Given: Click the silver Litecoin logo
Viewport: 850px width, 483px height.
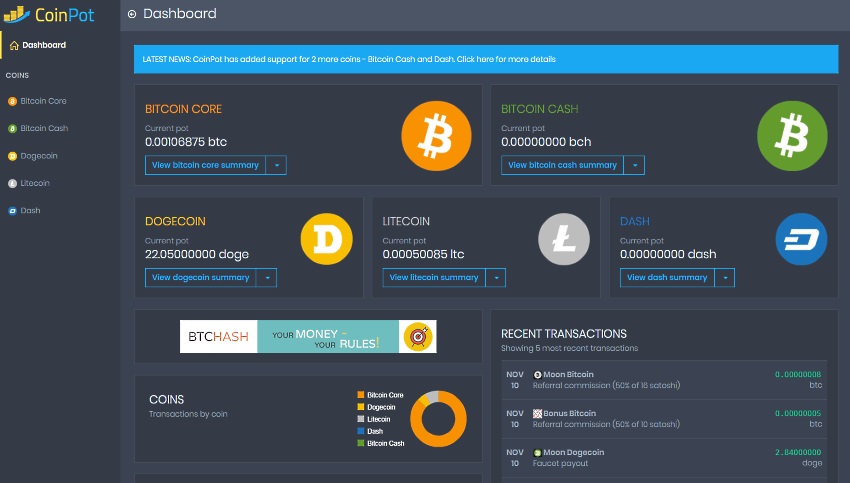Looking at the screenshot, I should pyautogui.click(x=564, y=239).
